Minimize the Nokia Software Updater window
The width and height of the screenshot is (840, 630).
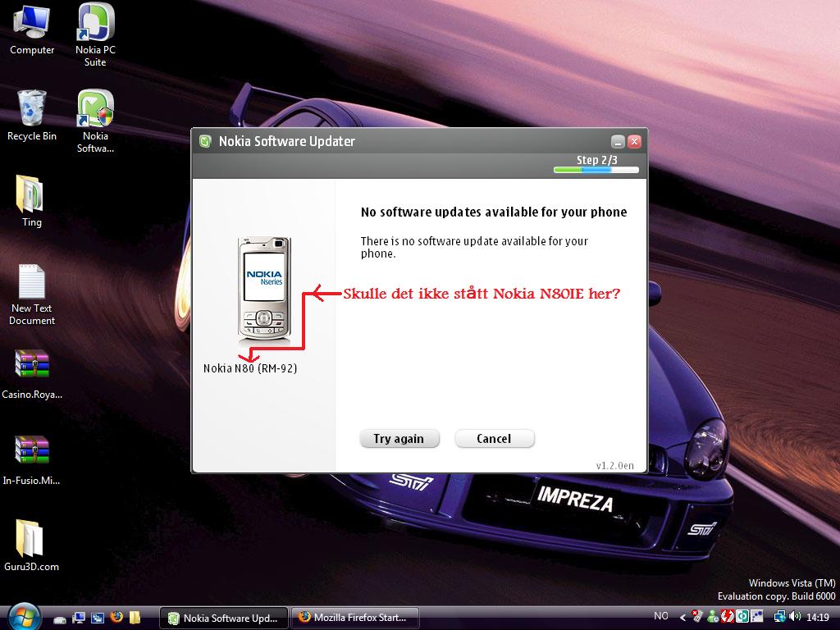point(618,141)
